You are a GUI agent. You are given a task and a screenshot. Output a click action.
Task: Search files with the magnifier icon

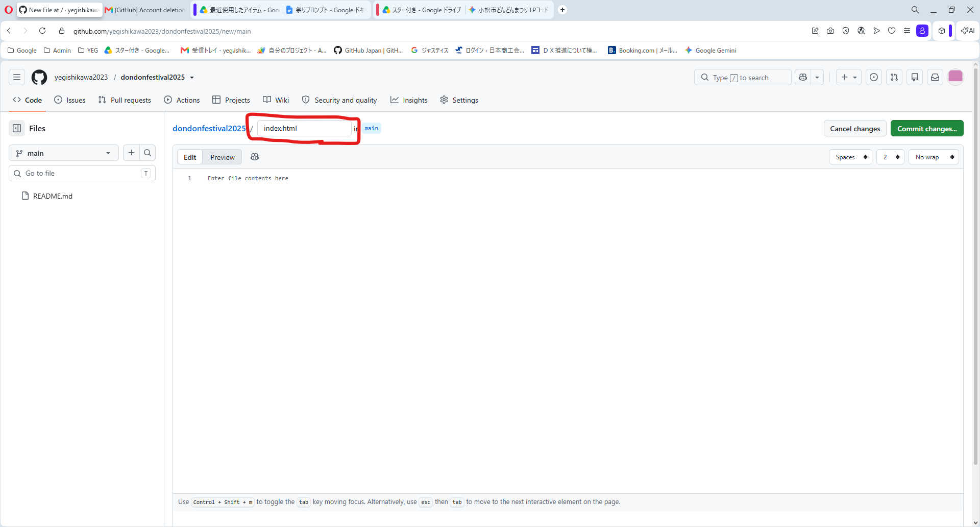point(148,153)
